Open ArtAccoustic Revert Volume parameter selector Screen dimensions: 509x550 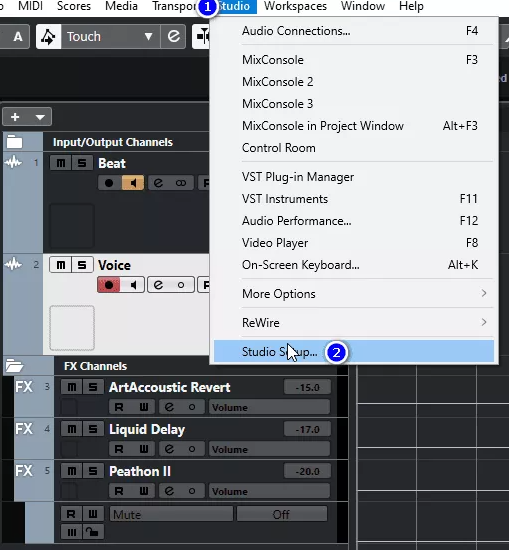(269, 408)
